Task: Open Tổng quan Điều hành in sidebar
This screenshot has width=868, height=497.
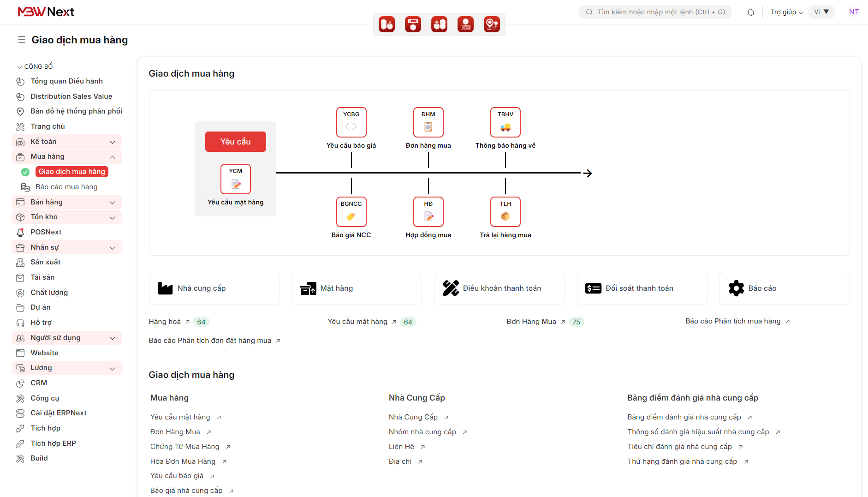Action: pos(66,81)
